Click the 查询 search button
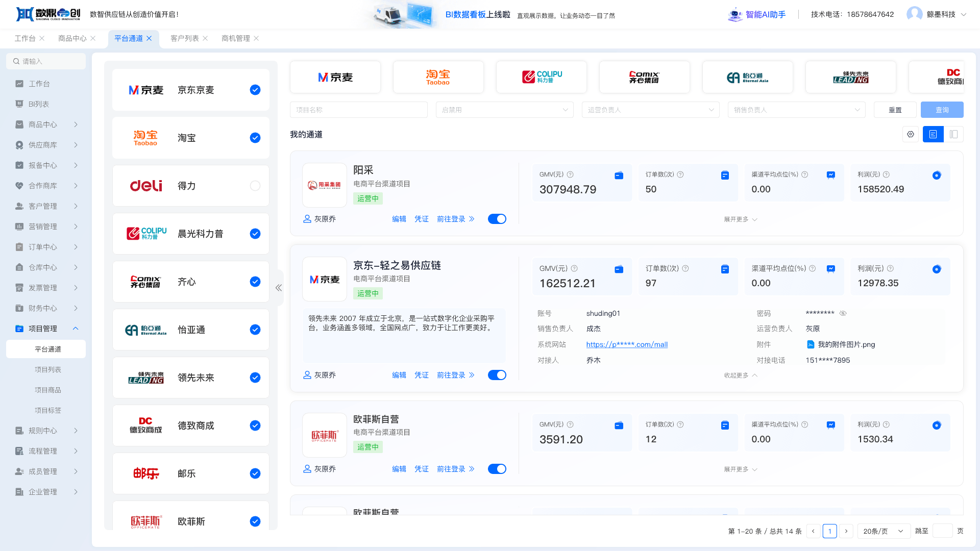The image size is (980, 551). coord(942,110)
